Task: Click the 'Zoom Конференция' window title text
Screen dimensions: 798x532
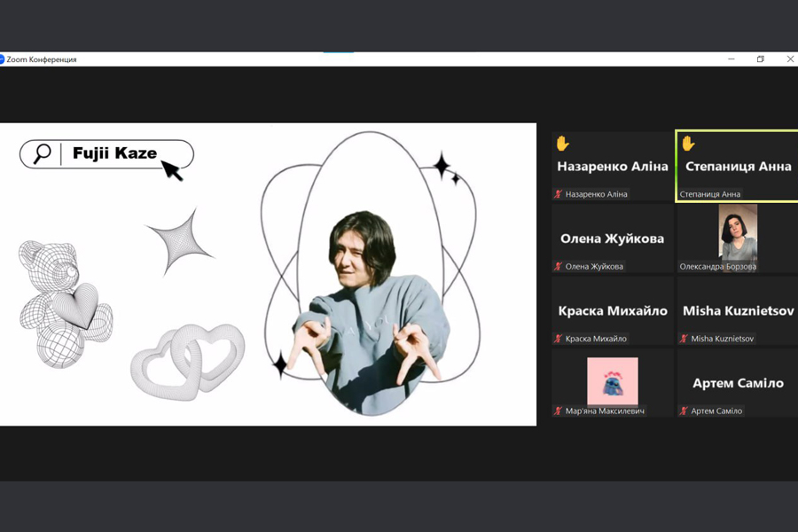Action: (x=42, y=59)
